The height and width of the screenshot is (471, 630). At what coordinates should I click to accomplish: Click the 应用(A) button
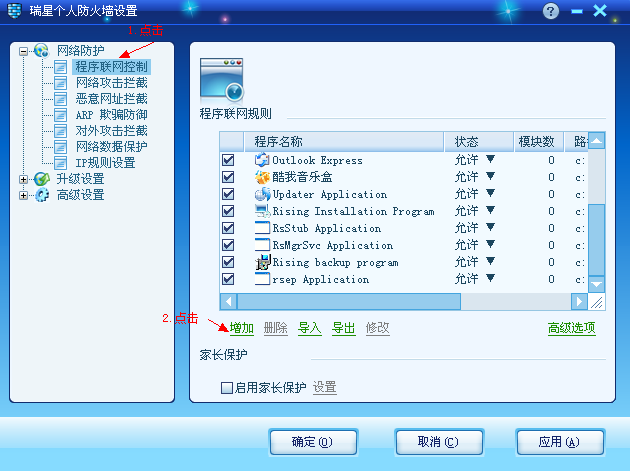(560, 442)
